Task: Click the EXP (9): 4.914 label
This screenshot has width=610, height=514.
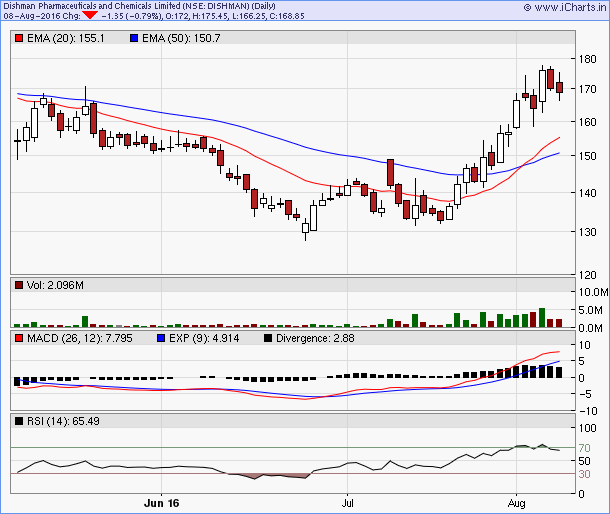Action: 204,338
